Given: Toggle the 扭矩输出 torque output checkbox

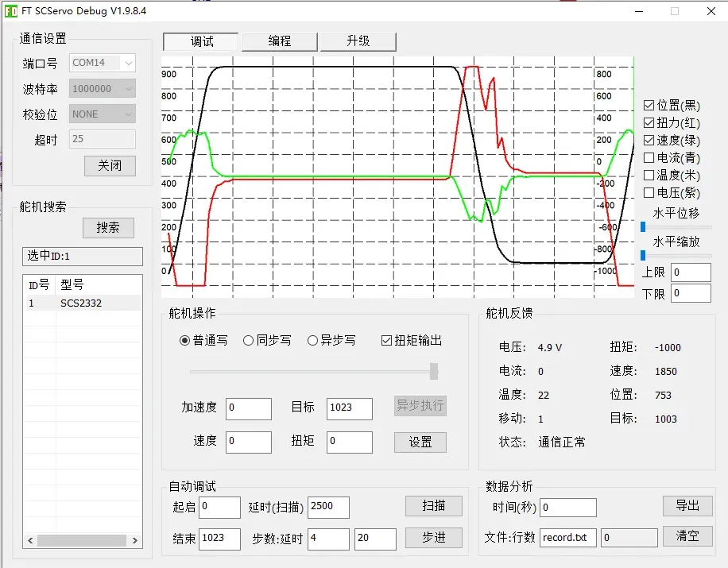Looking at the screenshot, I should (387, 341).
